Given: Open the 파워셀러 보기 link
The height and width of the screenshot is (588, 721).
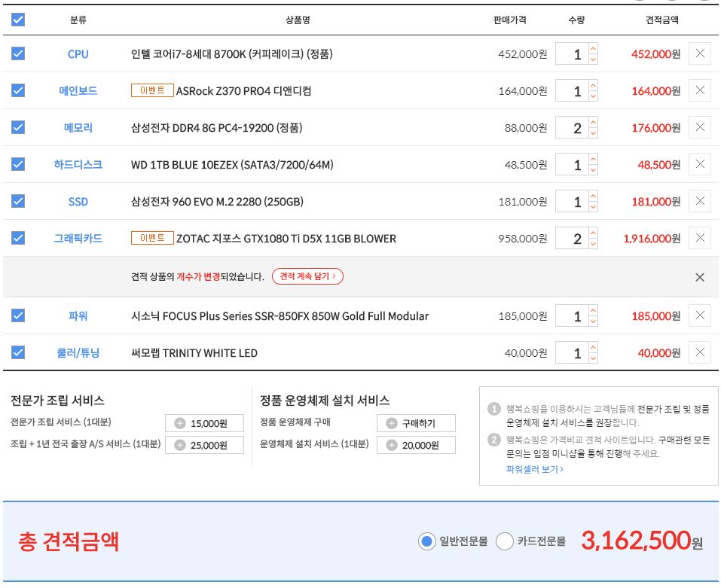Looking at the screenshot, I should coord(534,470).
